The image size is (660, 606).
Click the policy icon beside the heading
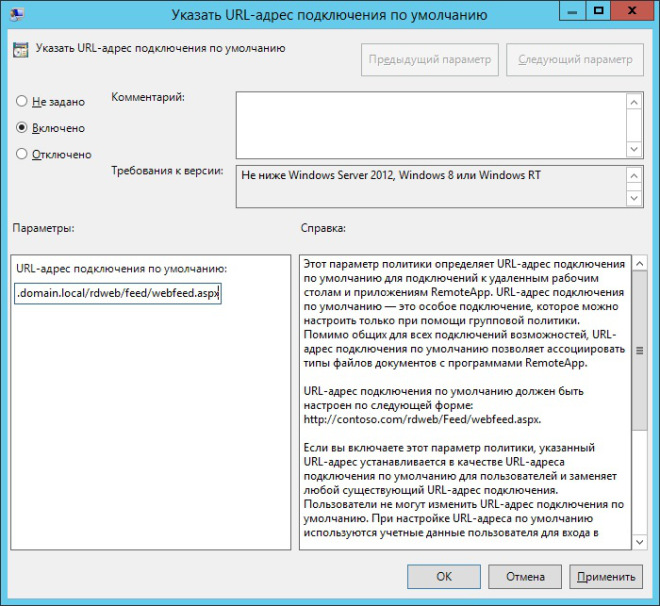(20, 50)
